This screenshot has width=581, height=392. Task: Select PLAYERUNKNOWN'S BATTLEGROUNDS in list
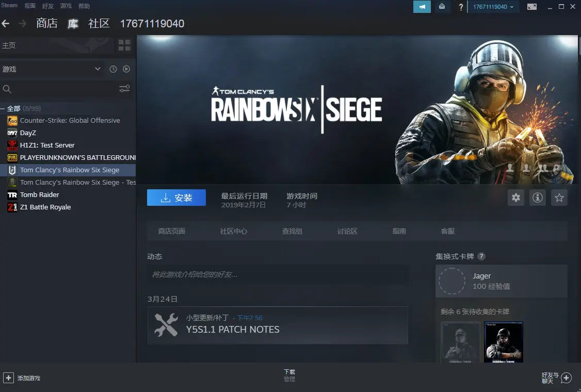[68, 157]
